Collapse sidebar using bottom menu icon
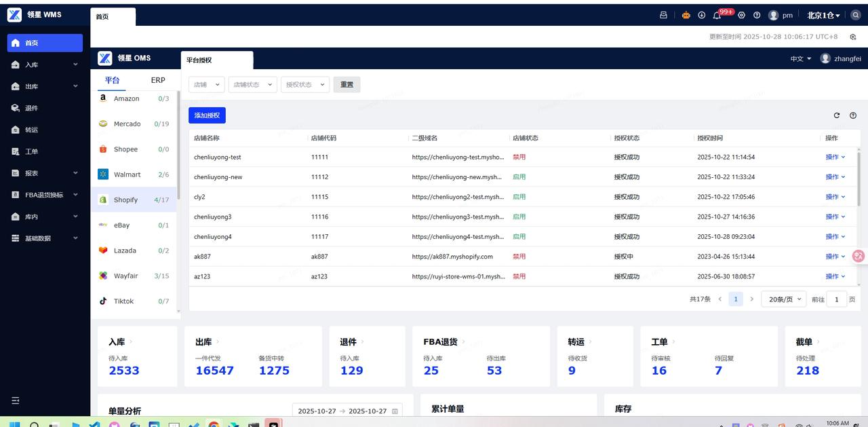This screenshot has height=427, width=868. point(16,401)
